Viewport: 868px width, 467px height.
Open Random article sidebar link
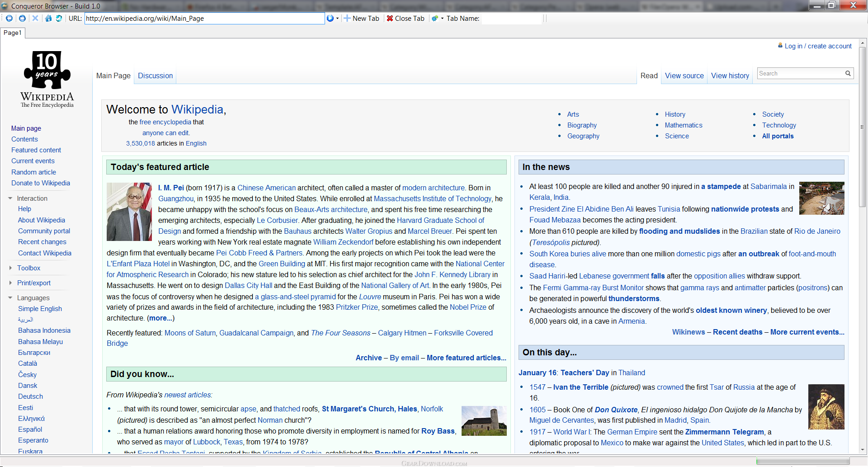[33, 172]
